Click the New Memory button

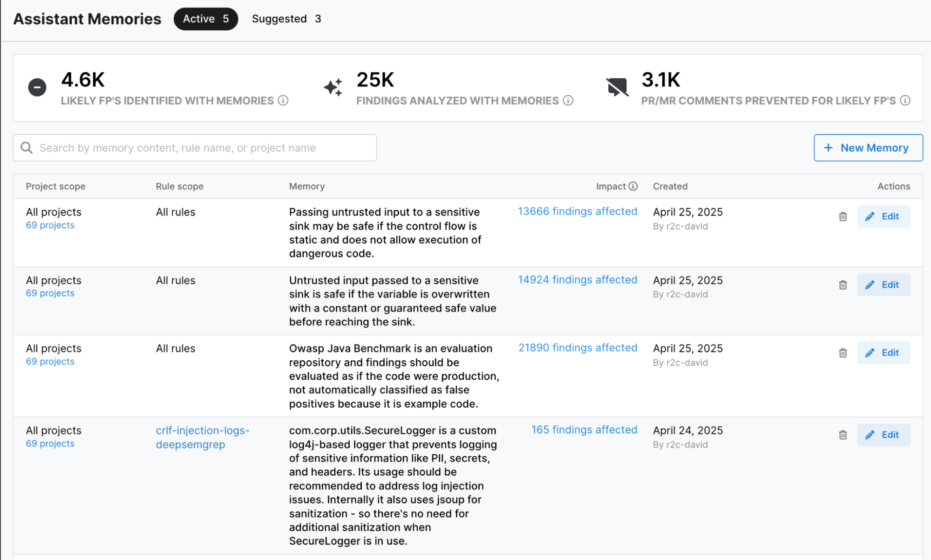[868, 148]
